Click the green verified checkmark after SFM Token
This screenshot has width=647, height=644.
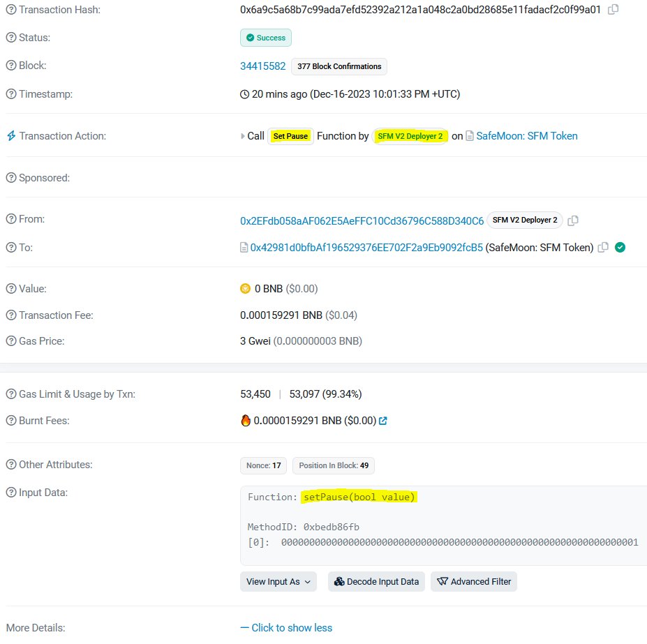[x=620, y=247]
